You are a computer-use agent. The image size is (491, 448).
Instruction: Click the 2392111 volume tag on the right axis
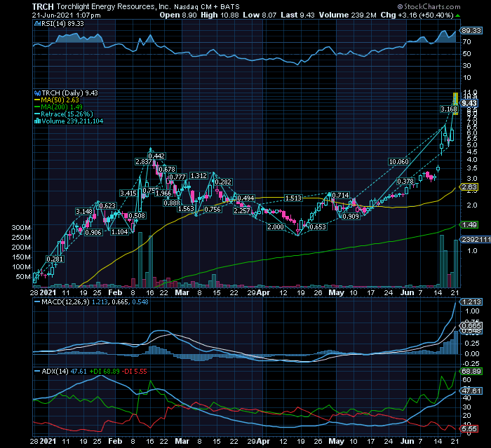click(x=475, y=239)
